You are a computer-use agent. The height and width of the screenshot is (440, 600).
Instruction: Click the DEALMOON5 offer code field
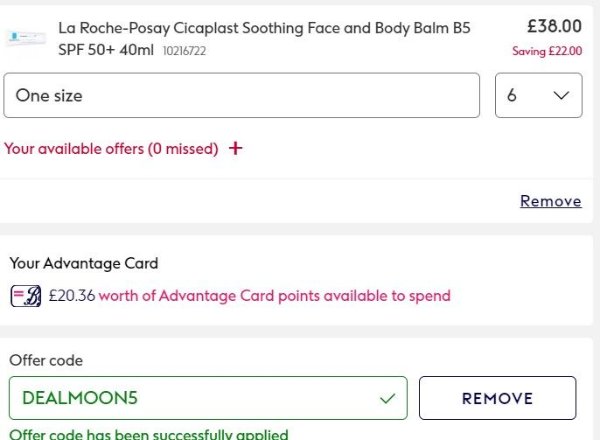[x=190, y=398]
